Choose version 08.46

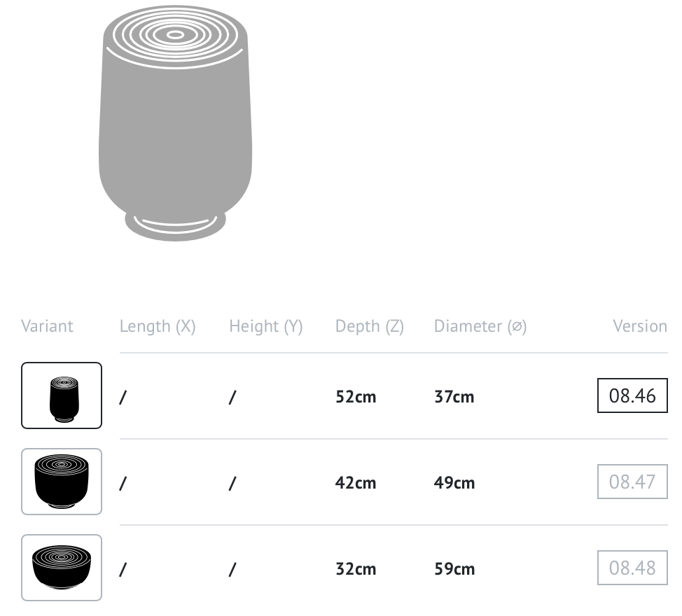(x=632, y=395)
